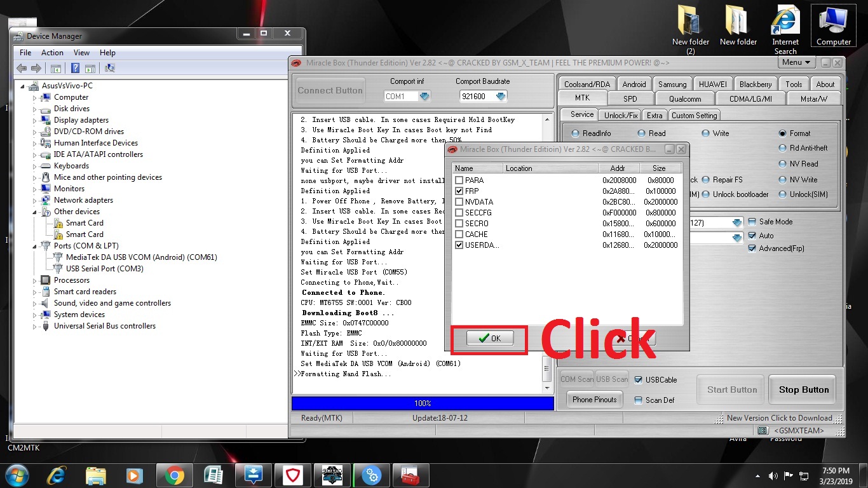Viewport: 868px width, 488px height.
Task: Uncheck the FRP partition checkbox
Action: pyautogui.click(x=459, y=191)
